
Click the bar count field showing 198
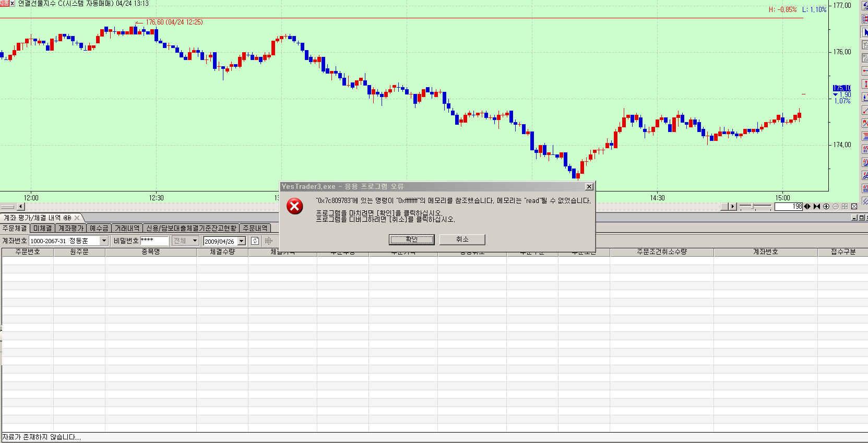[x=788, y=207]
